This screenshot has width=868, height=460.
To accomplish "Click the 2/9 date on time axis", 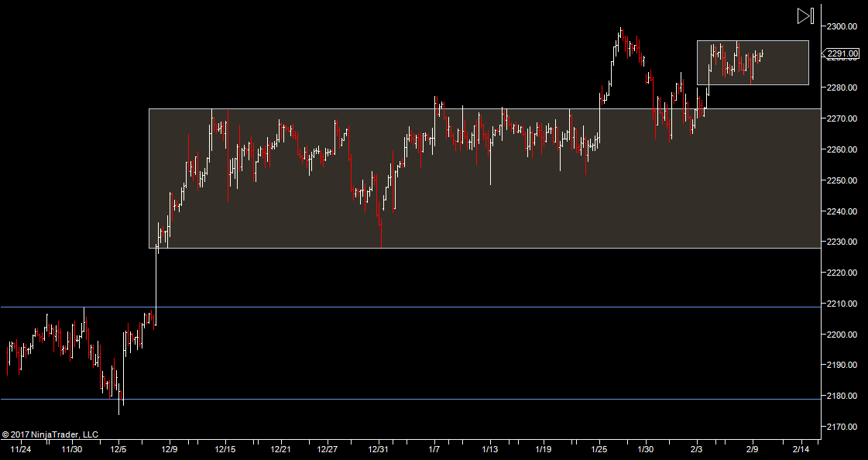I will (750, 449).
